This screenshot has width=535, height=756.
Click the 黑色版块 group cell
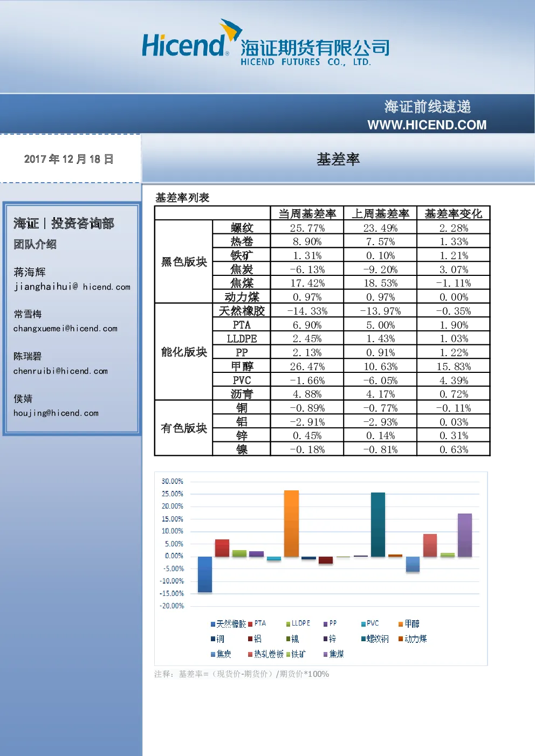click(x=184, y=262)
